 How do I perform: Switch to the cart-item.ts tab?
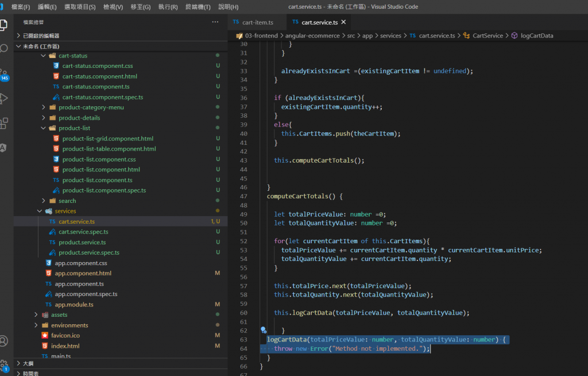pos(257,22)
